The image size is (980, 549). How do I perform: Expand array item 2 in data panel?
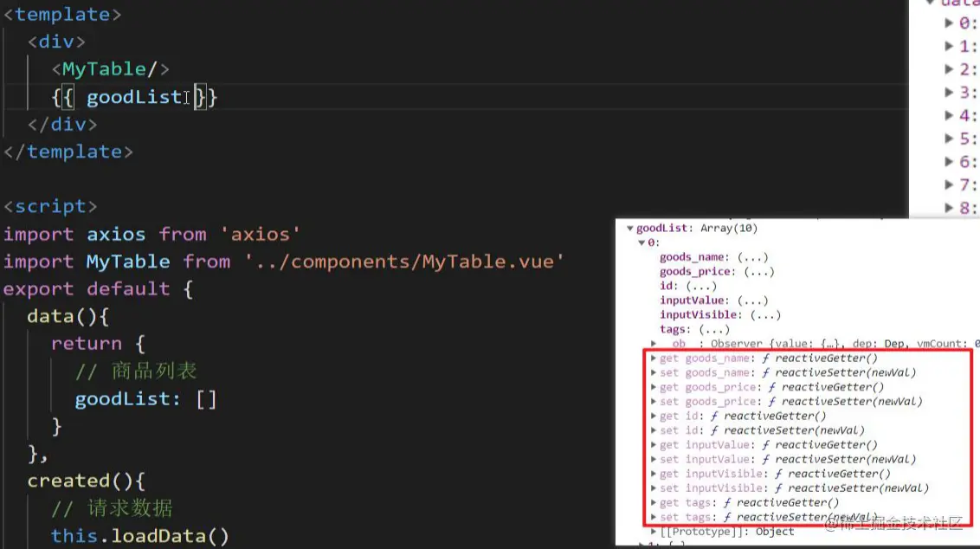[x=949, y=69]
